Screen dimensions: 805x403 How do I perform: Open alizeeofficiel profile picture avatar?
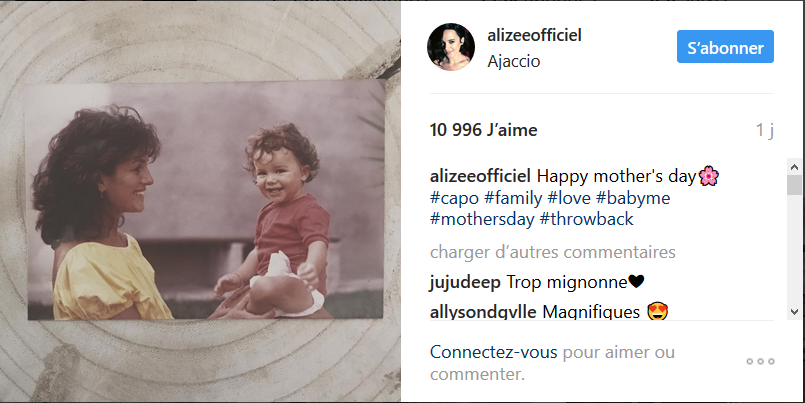point(451,47)
